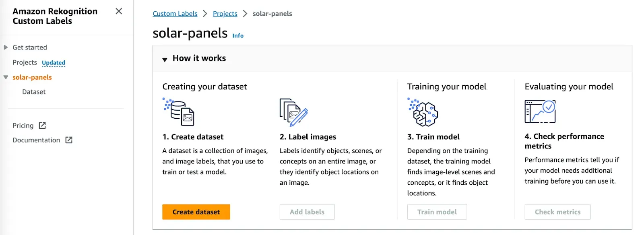
Task: Select Dataset in the sidebar
Action: [x=34, y=92]
